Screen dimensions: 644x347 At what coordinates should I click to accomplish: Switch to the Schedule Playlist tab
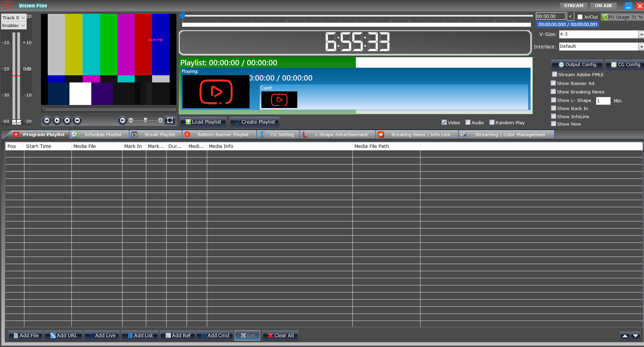click(x=103, y=134)
